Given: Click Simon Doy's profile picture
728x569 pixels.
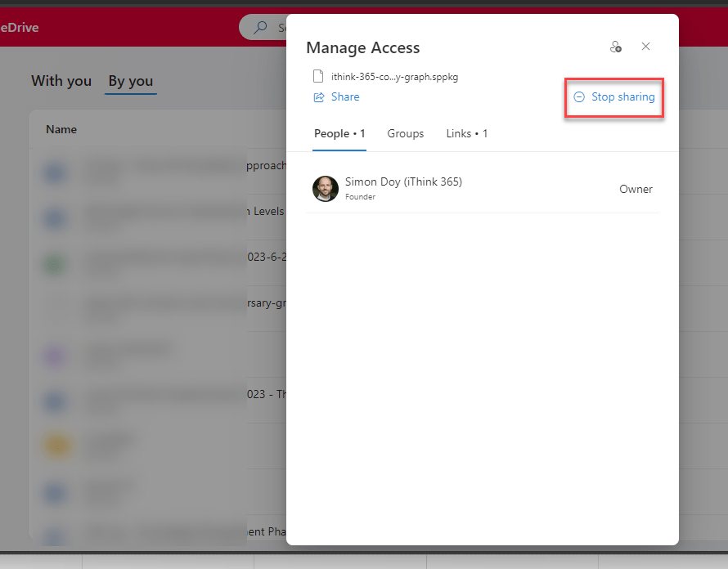Looking at the screenshot, I should [x=326, y=189].
